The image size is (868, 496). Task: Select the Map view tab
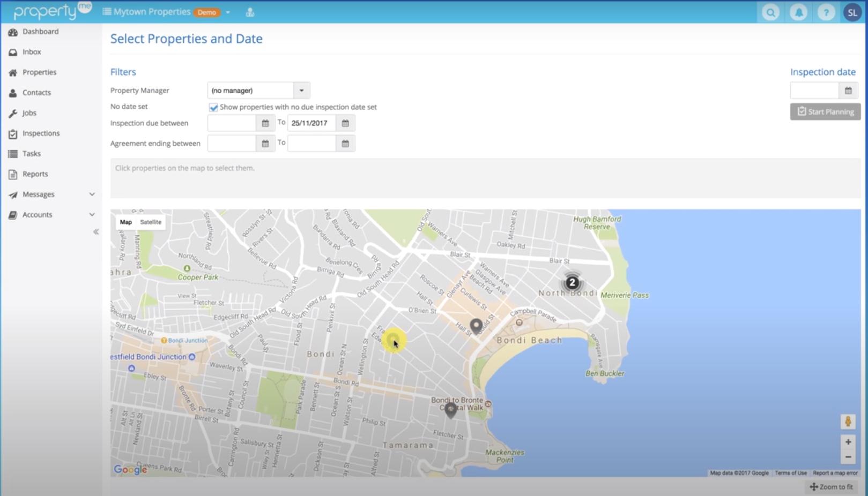tap(125, 222)
